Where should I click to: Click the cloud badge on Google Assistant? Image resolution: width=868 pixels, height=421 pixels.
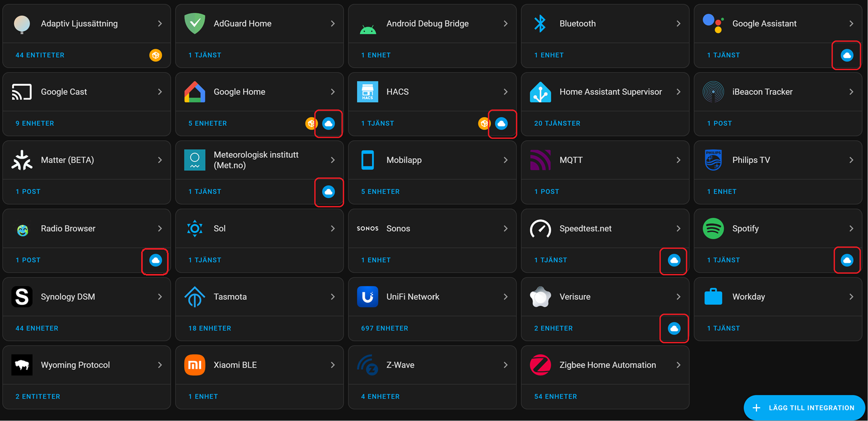pos(846,55)
